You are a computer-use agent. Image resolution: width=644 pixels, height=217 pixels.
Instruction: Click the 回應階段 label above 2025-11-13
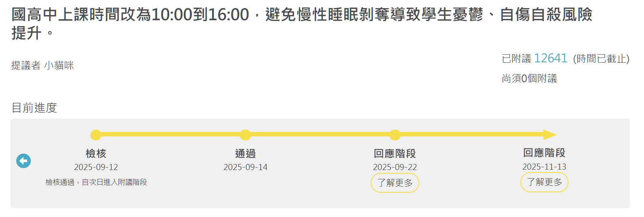coord(544,153)
